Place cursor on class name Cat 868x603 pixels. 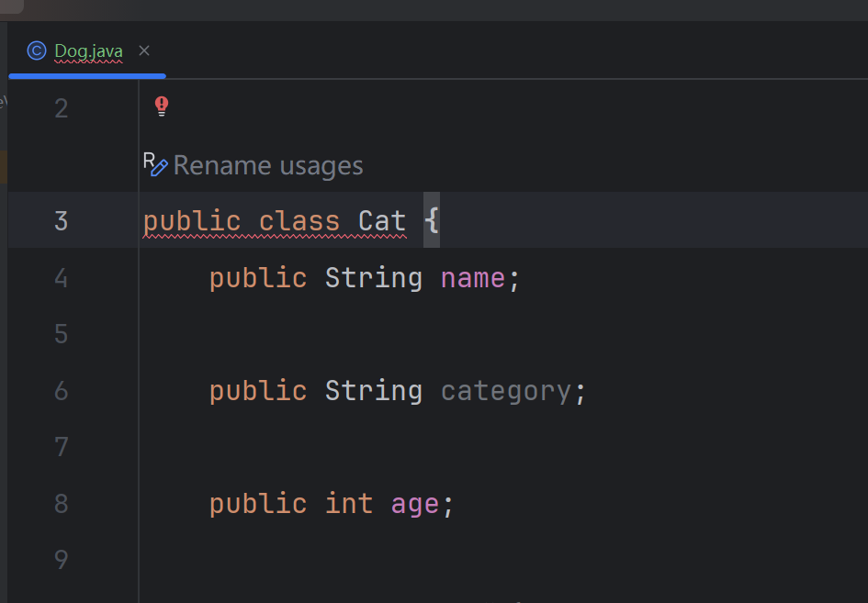[382, 221]
